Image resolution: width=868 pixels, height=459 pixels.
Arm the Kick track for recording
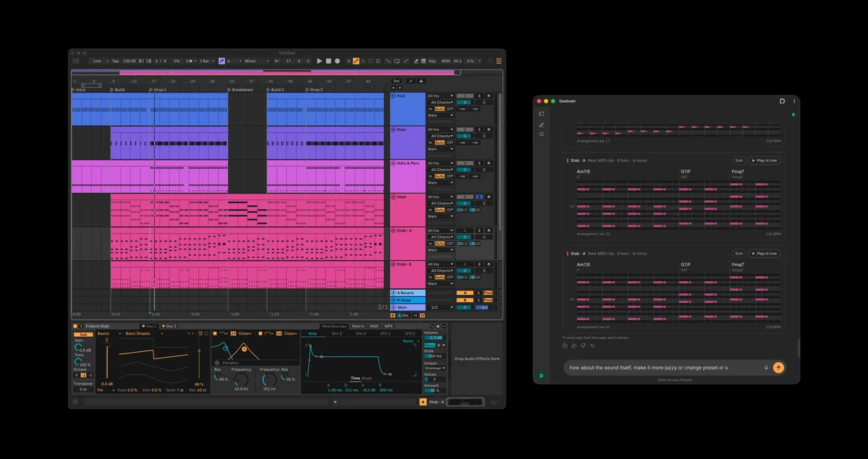(489, 95)
